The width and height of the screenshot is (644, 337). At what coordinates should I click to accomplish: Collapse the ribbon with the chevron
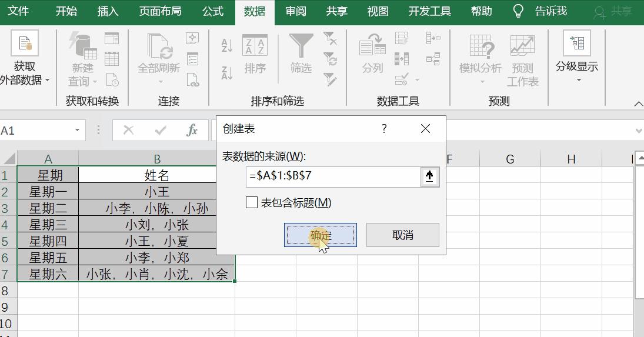pyautogui.click(x=638, y=104)
